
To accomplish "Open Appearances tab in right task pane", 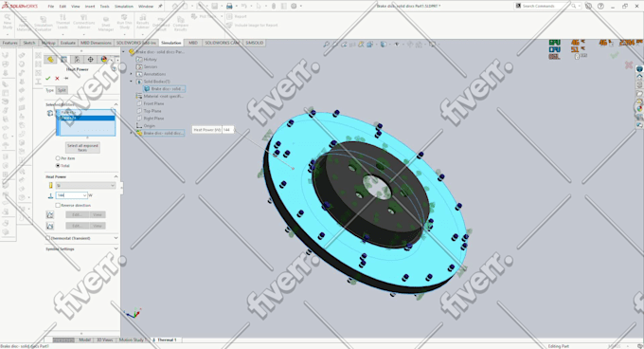I will [639, 108].
